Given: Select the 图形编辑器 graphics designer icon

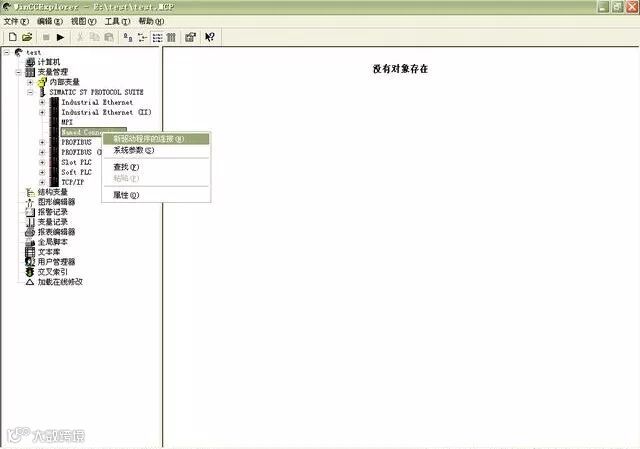Looking at the screenshot, I should 30,202.
